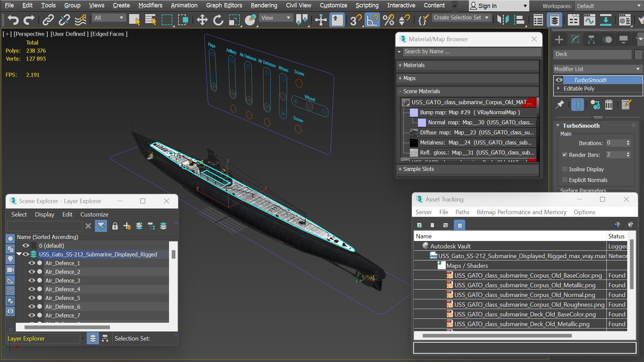
Task: Expand Editable Poly sub-object levels
Action: (x=558, y=88)
